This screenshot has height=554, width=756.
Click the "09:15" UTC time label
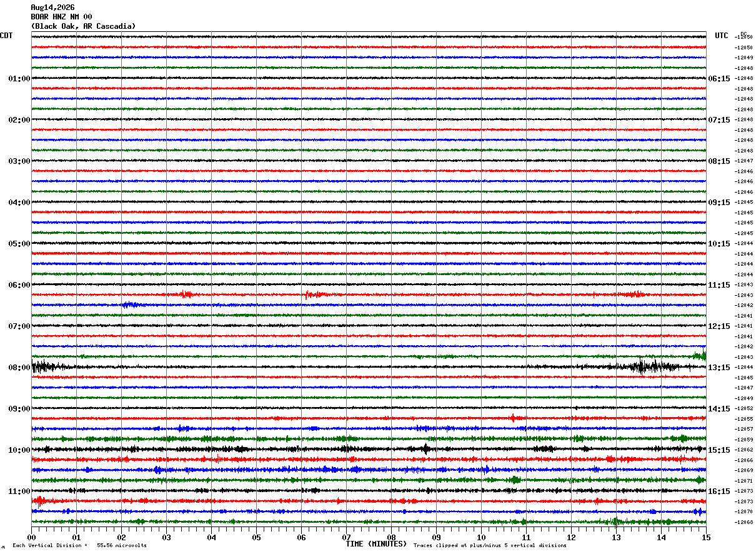click(719, 203)
